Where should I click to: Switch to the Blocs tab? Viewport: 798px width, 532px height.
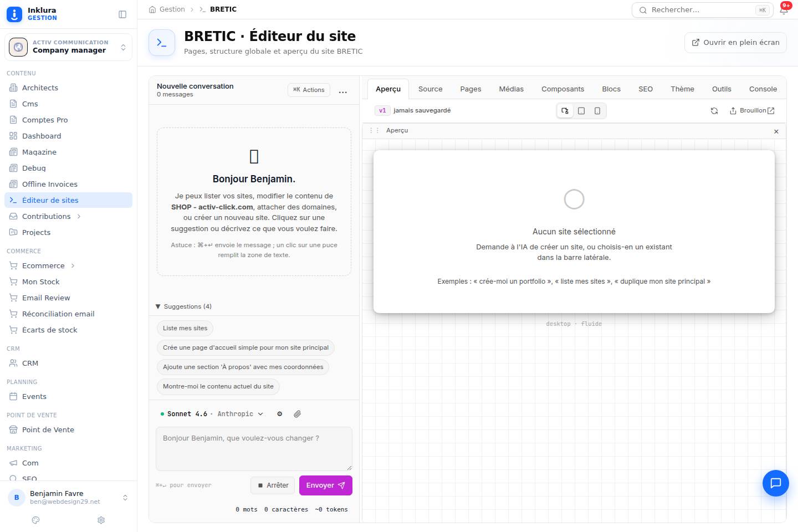click(x=611, y=89)
